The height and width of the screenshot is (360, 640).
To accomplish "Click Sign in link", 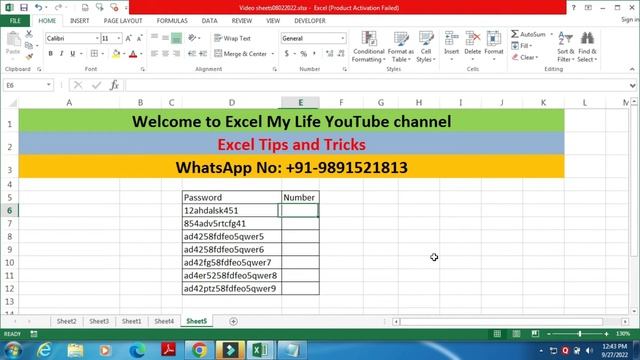I will pos(630,20).
